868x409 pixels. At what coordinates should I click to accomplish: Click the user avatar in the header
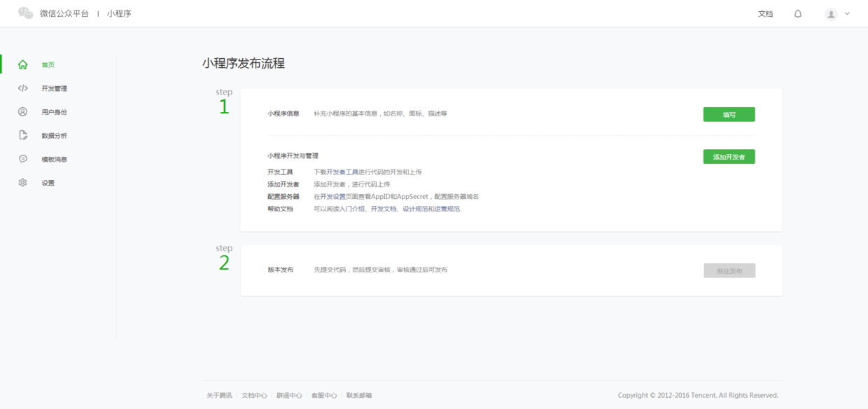[x=831, y=14]
